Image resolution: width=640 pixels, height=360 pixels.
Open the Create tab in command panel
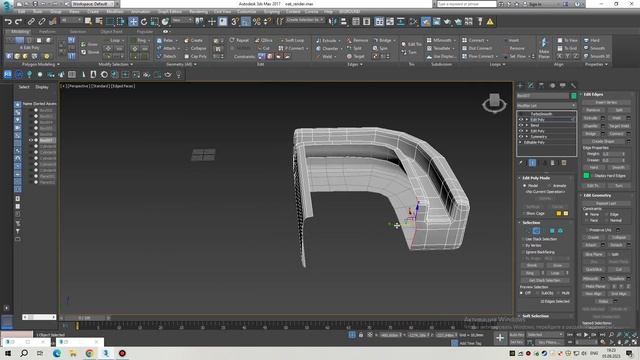pyautogui.click(x=520, y=85)
